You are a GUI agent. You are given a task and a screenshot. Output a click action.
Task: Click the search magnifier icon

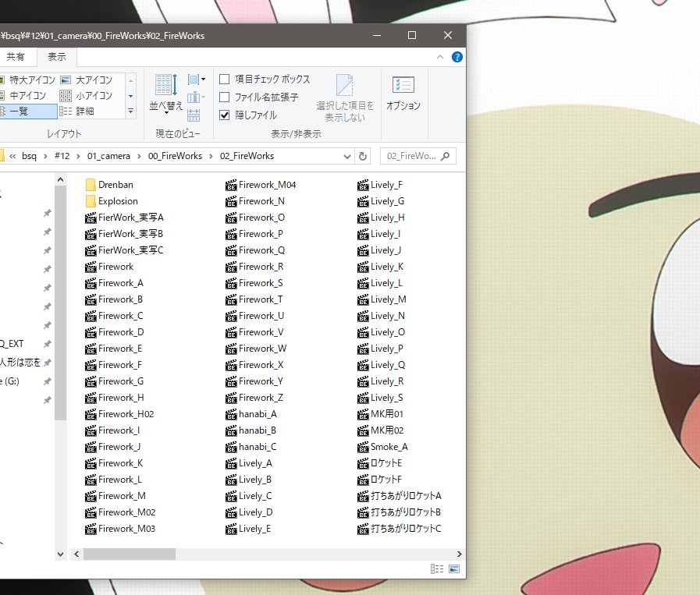[x=445, y=156]
